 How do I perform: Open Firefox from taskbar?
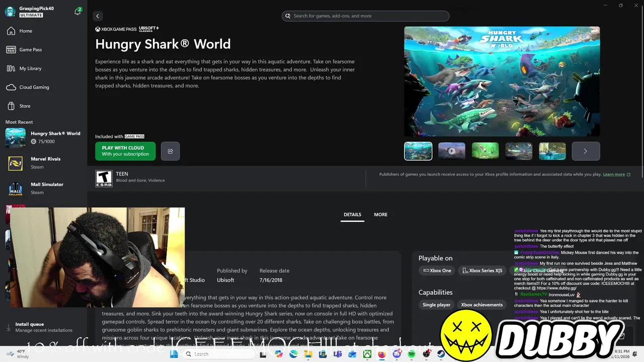click(382, 354)
